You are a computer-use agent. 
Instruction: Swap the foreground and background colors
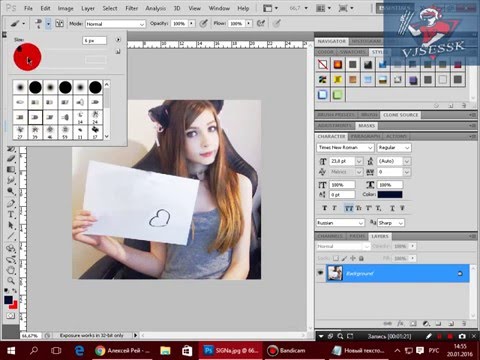[15, 291]
